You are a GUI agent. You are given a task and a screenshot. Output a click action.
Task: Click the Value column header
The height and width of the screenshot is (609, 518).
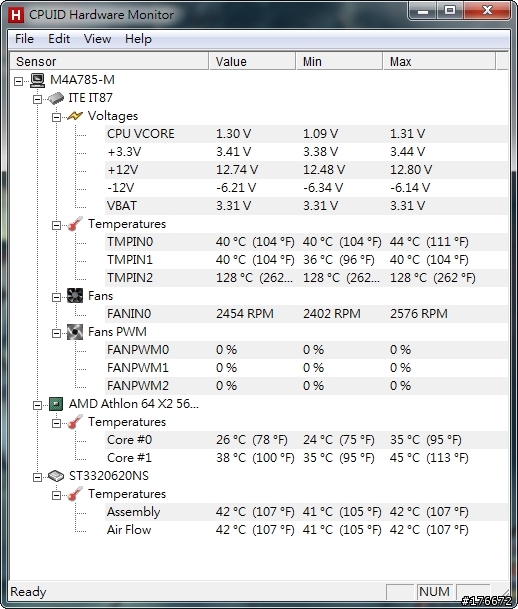252,61
